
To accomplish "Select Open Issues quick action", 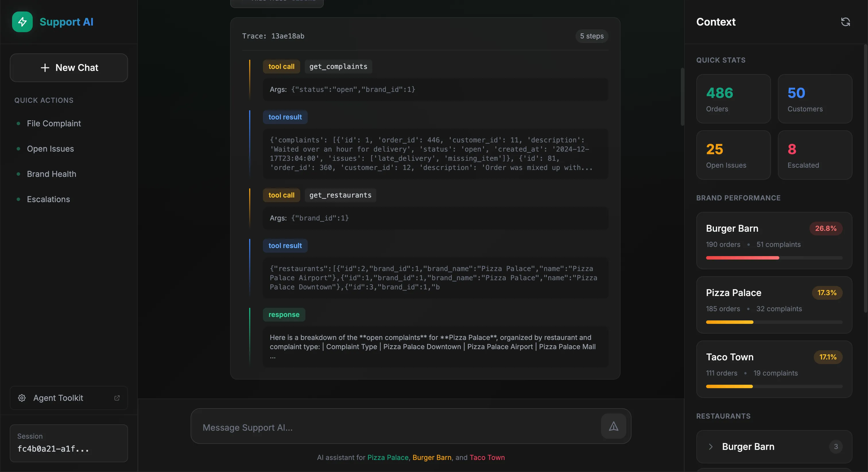I will click(50, 148).
